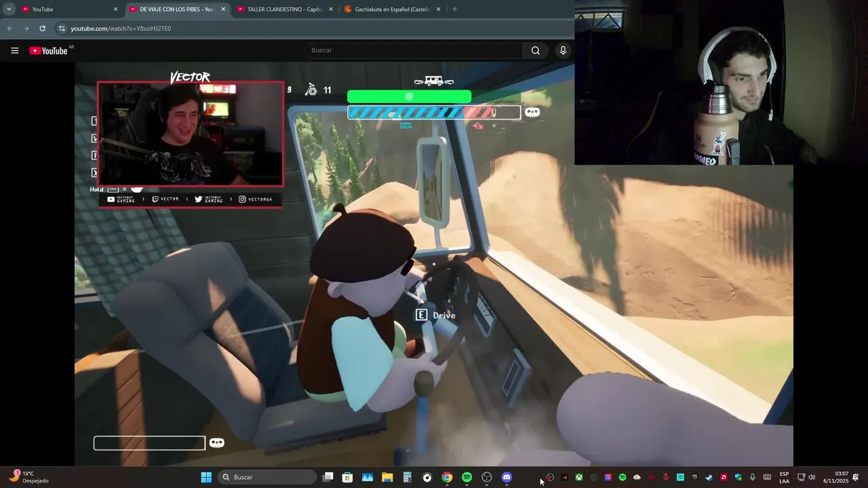Open Calculator from the taskbar

(x=407, y=477)
